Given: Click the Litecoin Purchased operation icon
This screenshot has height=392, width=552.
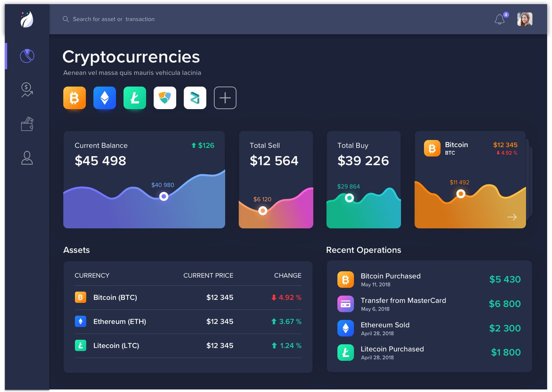Looking at the screenshot, I should (x=345, y=353).
